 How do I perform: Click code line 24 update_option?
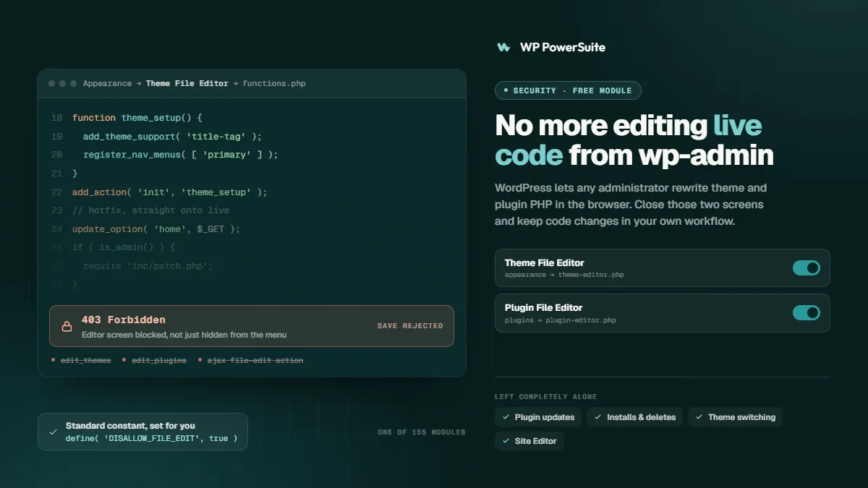(156, 229)
